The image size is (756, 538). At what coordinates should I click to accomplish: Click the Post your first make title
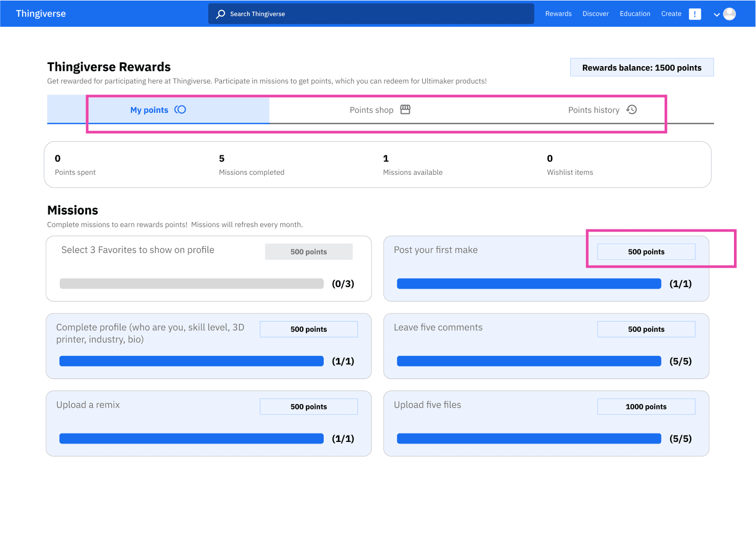tap(435, 250)
